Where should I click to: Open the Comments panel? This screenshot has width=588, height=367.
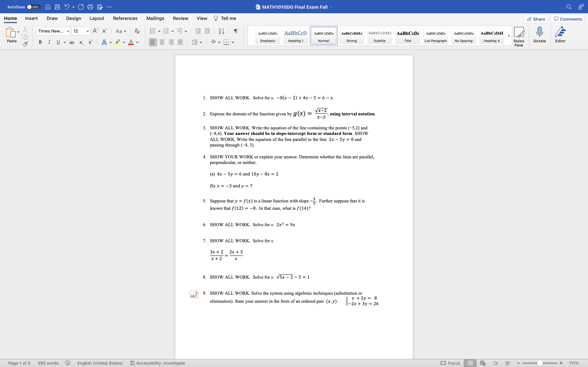point(568,19)
